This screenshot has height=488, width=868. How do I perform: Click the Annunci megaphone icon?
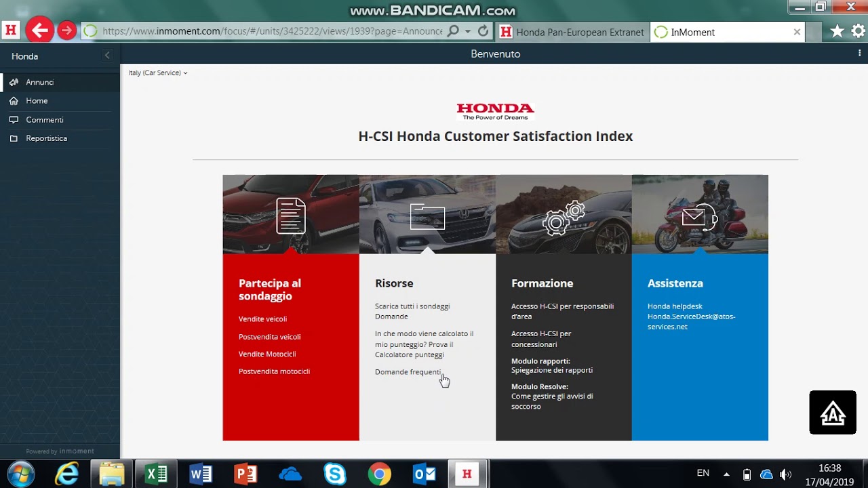(x=14, y=82)
